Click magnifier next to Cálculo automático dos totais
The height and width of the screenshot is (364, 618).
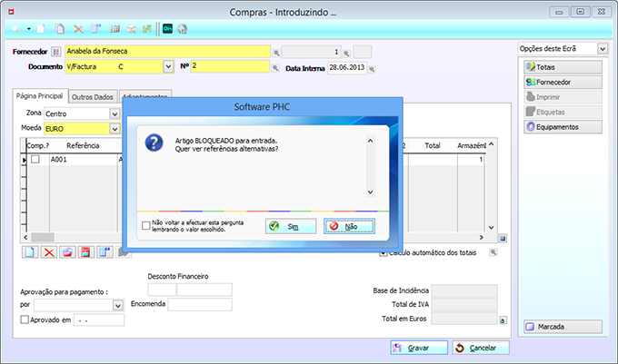click(493, 252)
